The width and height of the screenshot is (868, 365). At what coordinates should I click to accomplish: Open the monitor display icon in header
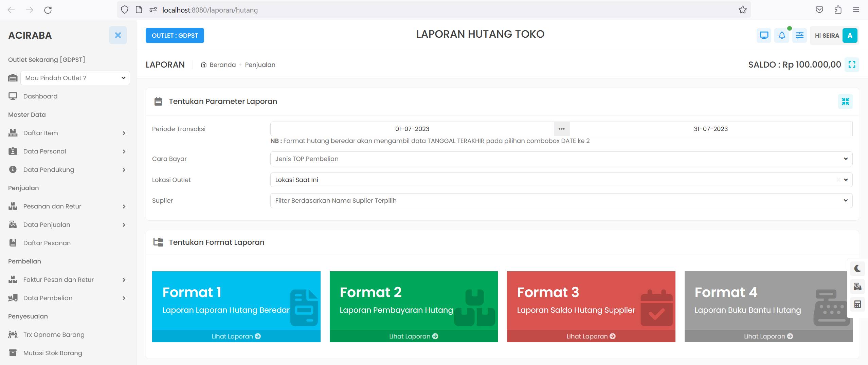[764, 35]
